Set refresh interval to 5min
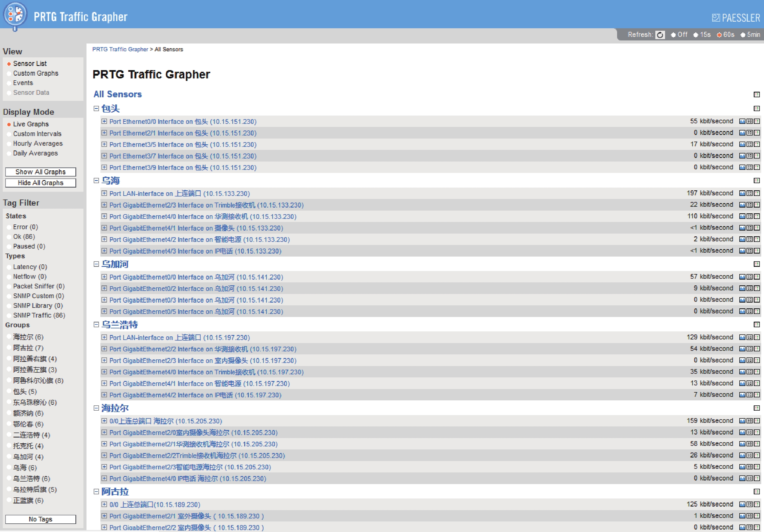 click(x=750, y=35)
